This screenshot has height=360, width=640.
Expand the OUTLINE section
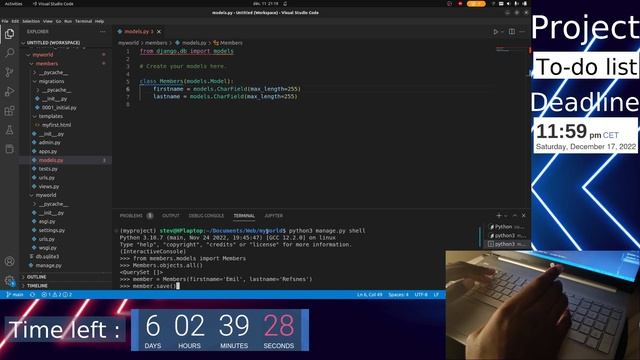click(65, 277)
